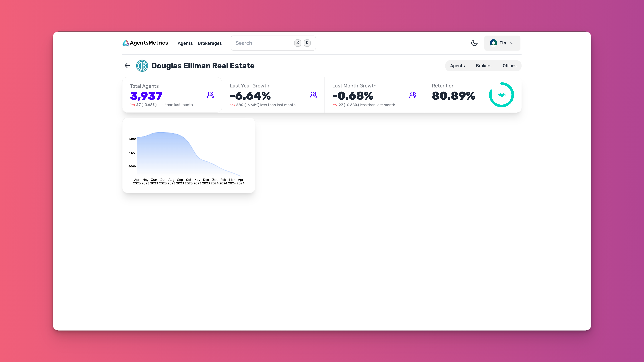Open the Brokerages nav link

[x=210, y=43]
